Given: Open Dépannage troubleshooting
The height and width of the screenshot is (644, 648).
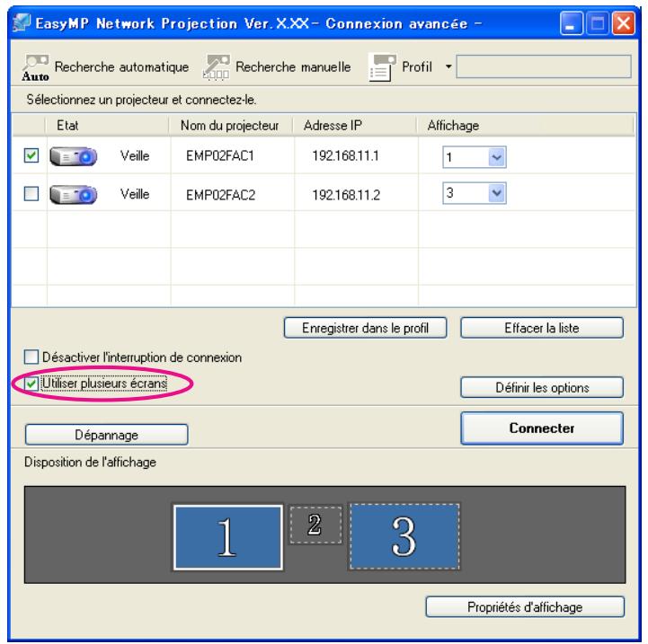Looking at the screenshot, I should point(107,435).
